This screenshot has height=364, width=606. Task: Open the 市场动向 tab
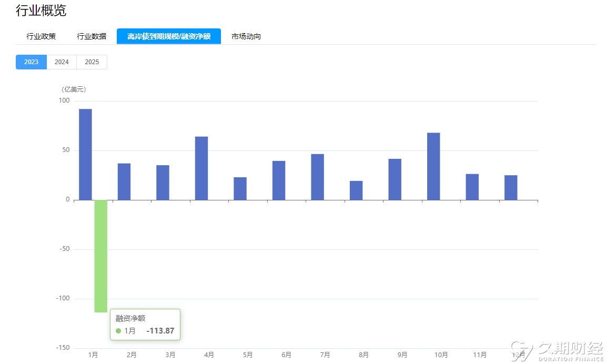[x=246, y=36]
